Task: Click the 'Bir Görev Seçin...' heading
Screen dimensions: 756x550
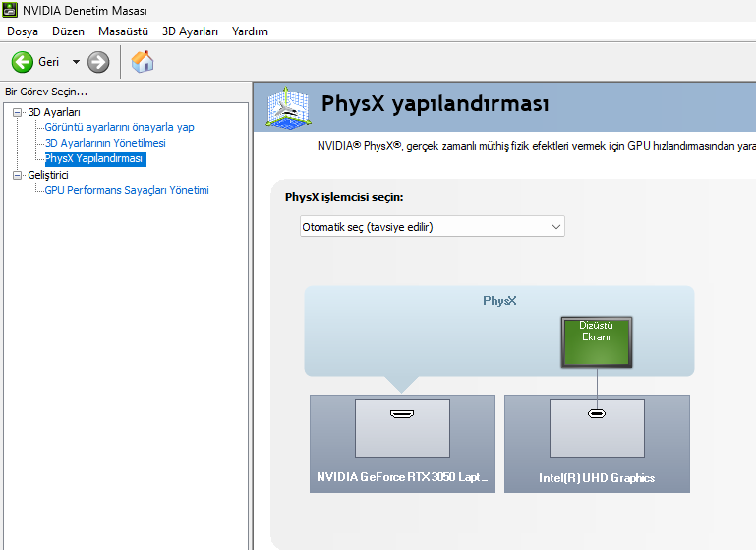Action: [x=46, y=92]
